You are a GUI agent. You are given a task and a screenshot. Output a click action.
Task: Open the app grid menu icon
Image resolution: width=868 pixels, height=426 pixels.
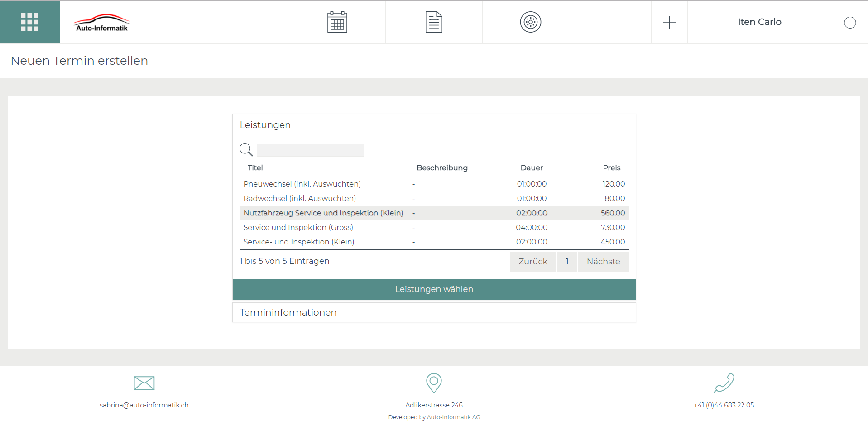click(30, 22)
